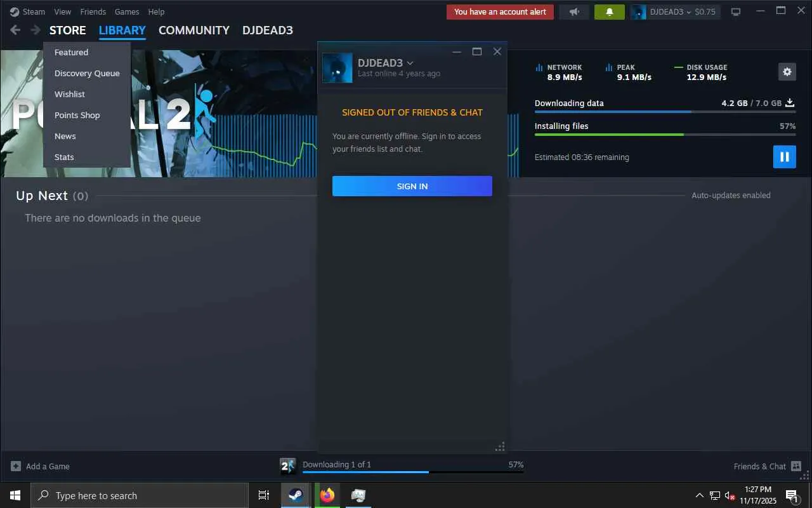The width and height of the screenshot is (812, 508).
Task: Click the profile avatar in chat window
Action: [337, 68]
